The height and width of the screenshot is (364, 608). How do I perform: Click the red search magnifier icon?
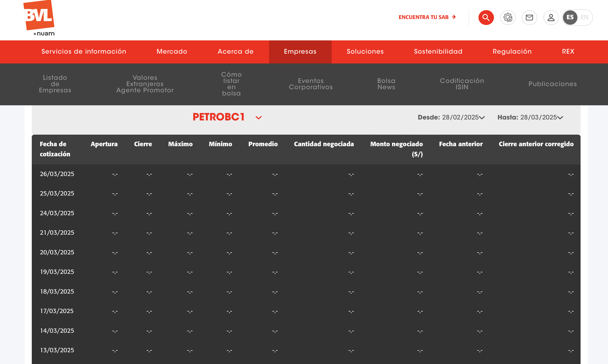tap(486, 17)
